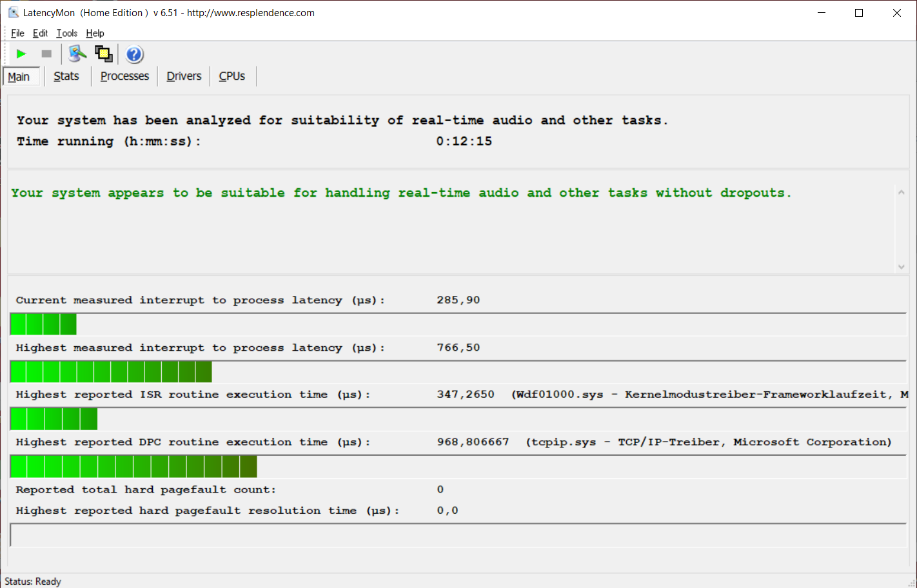Screen dimensions: 917x588
Task: Click the scroll up arrow in message box
Action: coord(901,192)
